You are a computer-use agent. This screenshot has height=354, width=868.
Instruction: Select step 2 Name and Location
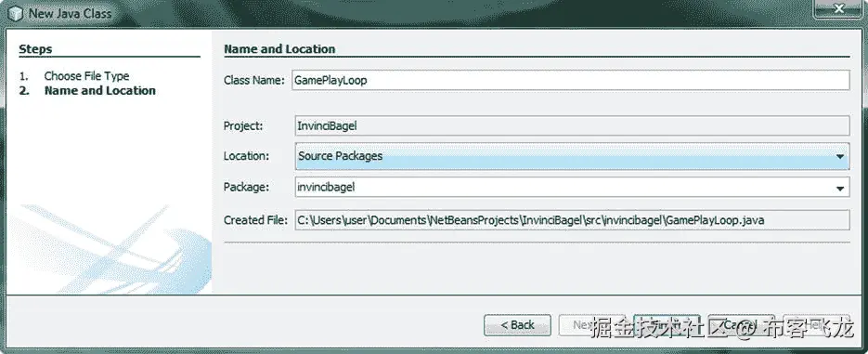click(x=99, y=90)
